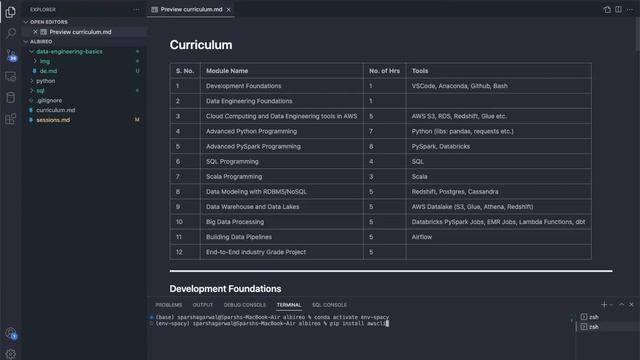The image size is (640, 360).
Task: Switch to the Problems panel tab
Action: pyautogui.click(x=169, y=305)
